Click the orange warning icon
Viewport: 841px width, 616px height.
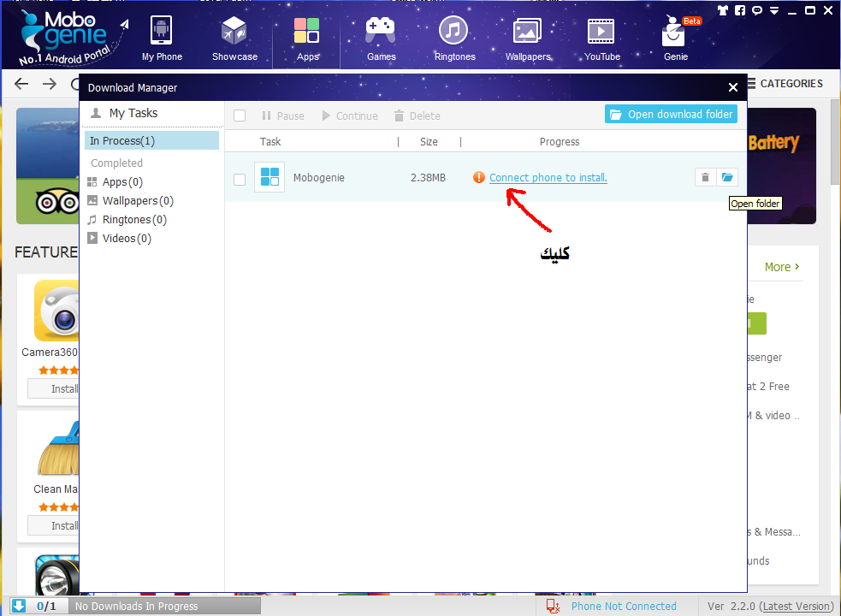(x=479, y=177)
